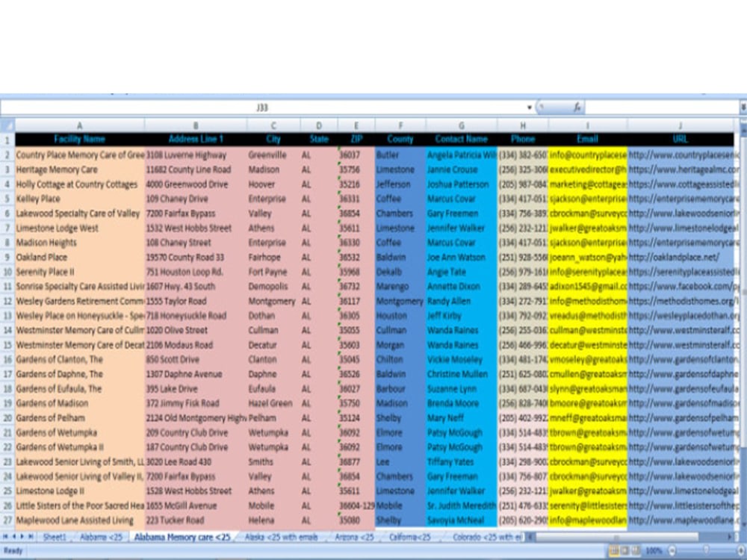Open link http://oaklandplace.net/
747x560 pixels.
pos(674,258)
